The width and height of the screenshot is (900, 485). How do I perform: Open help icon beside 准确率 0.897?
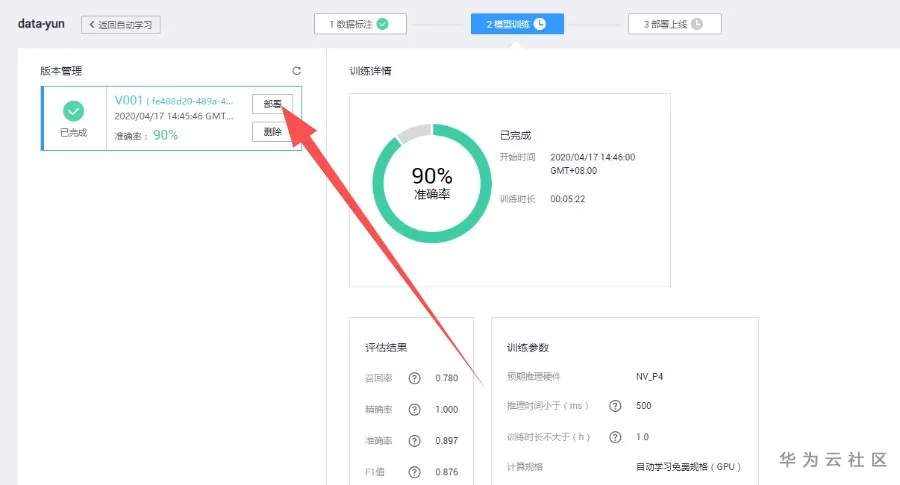[414, 440]
